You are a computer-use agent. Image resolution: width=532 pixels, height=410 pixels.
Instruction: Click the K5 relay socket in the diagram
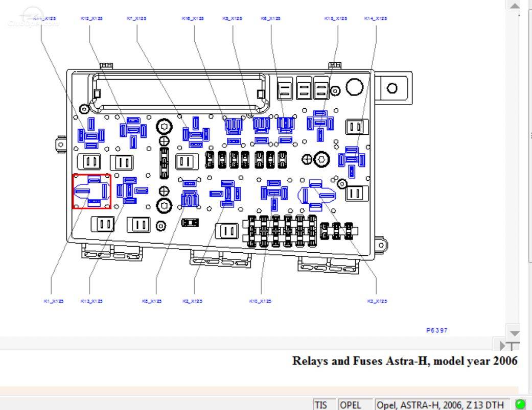262,131
